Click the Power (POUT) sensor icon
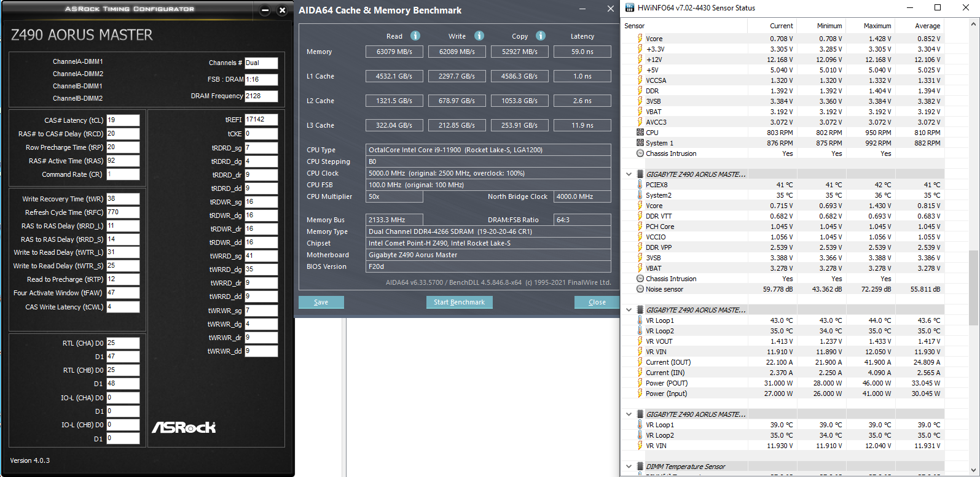The image size is (980, 477). (x=640, y=383)
